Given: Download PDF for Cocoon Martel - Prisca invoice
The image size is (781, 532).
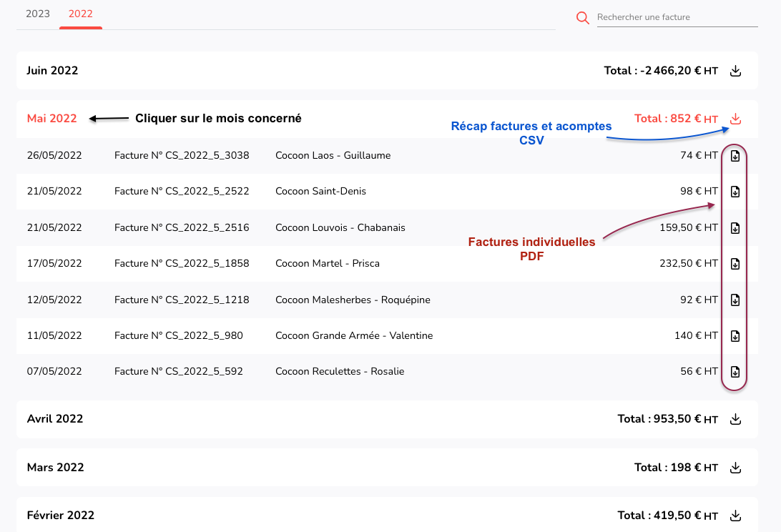Looking at the screenshot, I should point(735,264).
